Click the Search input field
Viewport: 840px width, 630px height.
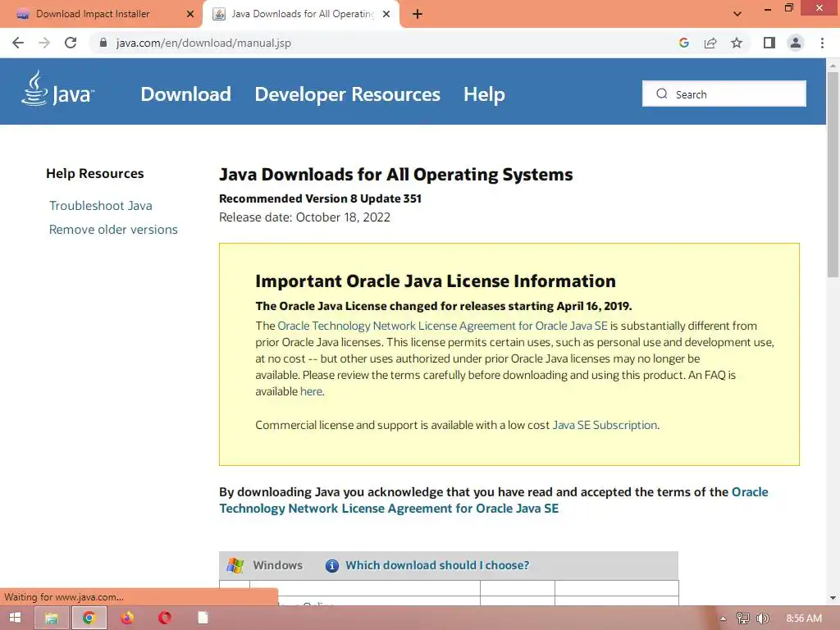[724, 94]
